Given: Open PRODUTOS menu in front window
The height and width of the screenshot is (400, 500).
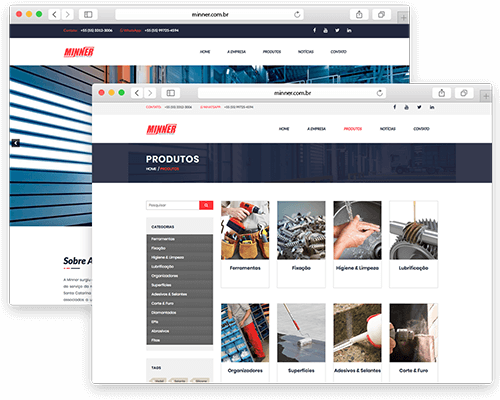Looking at the screenshot, I should (353, 129).
